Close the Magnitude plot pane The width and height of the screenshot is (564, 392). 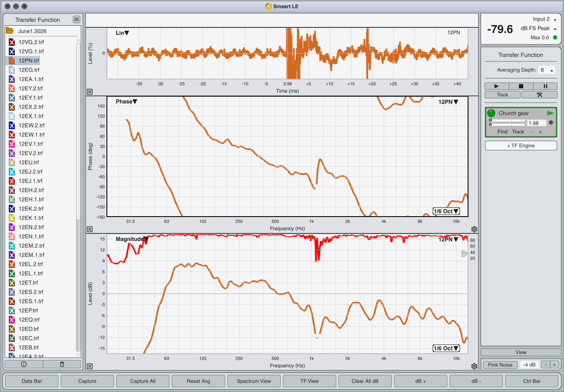click(x=90, y=366)
